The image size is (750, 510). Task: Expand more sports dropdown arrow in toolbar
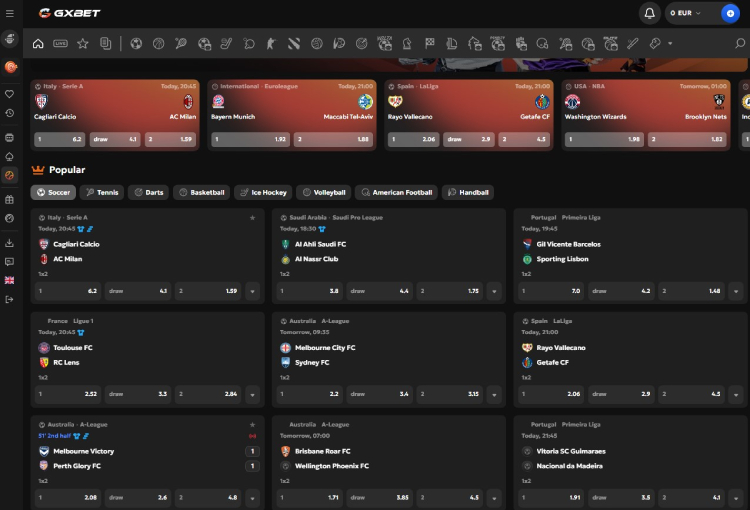pos(670,44)
